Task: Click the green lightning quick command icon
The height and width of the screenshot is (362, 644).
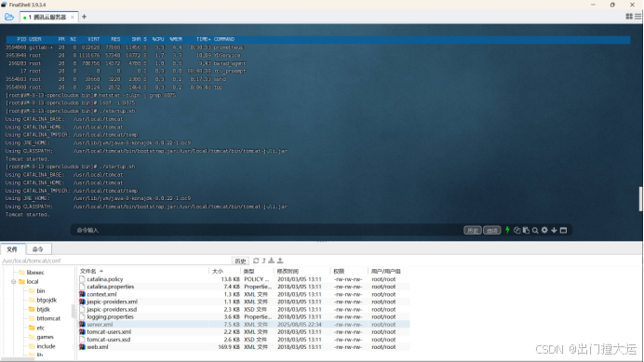Action: (x=507, y=230)
